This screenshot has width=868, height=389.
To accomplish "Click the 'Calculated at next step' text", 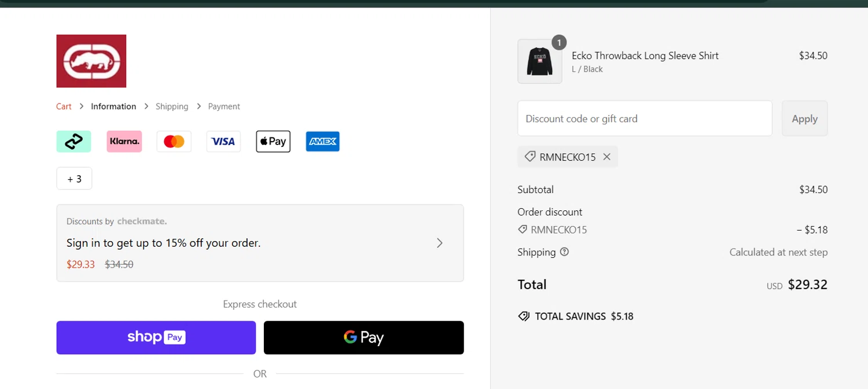I will (x=778, y=252).
